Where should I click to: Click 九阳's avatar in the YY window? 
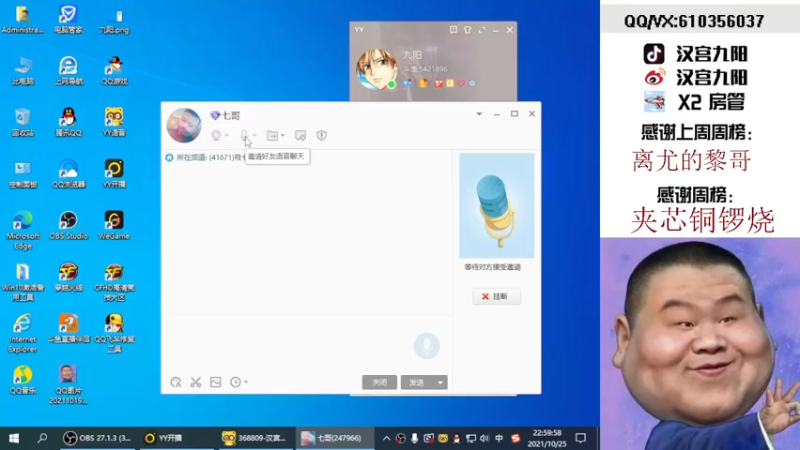[x=376, y=69]
